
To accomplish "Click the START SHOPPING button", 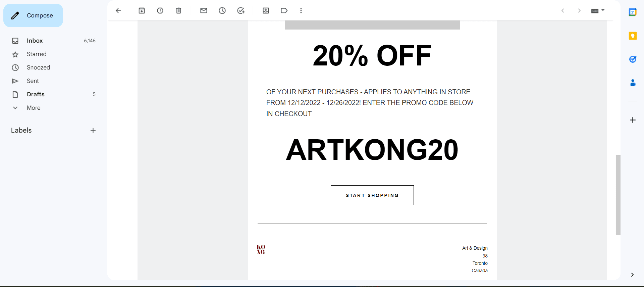I will tap(372, 195).
